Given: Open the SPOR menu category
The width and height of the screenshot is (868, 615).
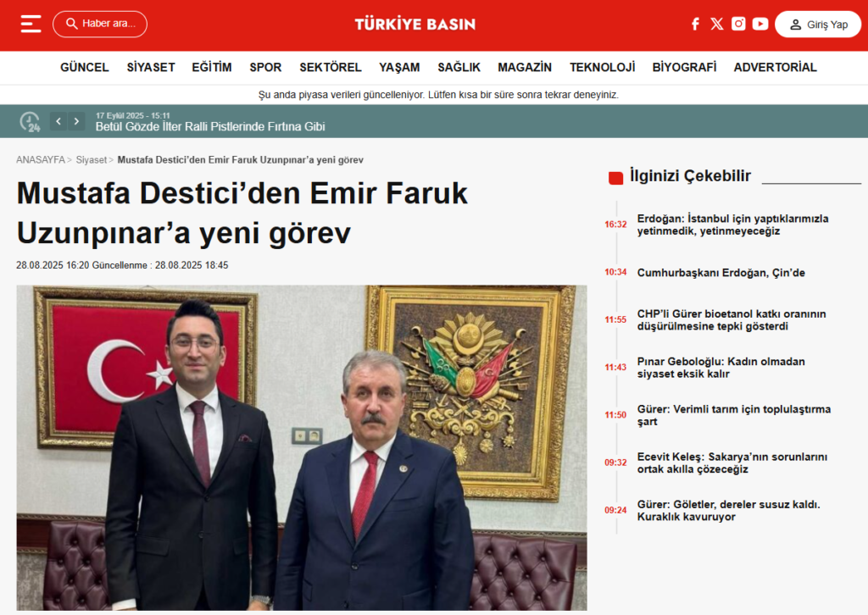Looking at the screenshot, I should [265, 67].
